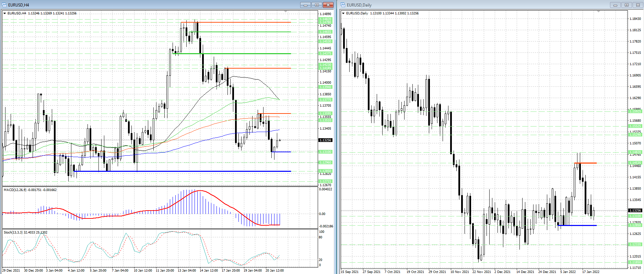Select the orange resistance line on the Daily chart
This screenshot has width=644, height=274.
coord(586,163)
